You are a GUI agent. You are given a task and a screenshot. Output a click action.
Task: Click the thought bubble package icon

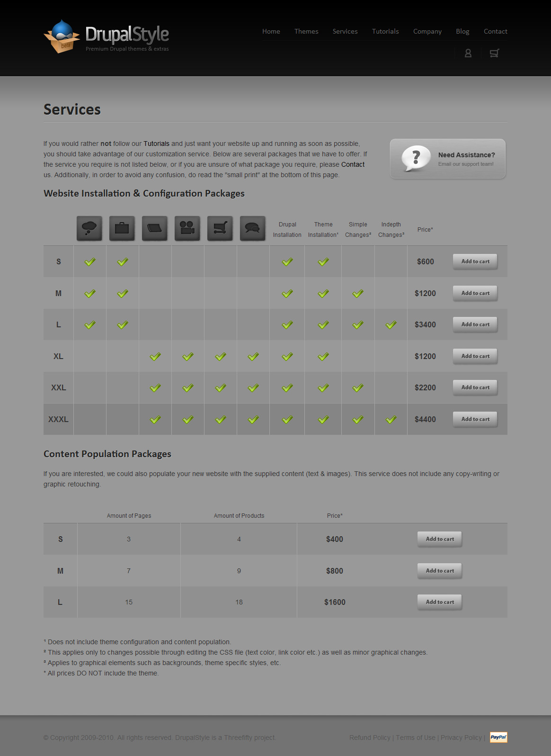[x=89, y=228]
